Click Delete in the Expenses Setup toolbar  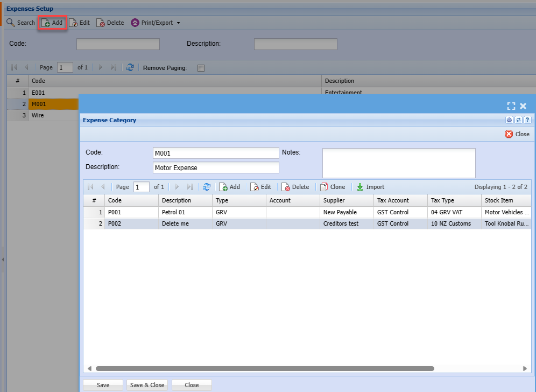pos(110,23)
